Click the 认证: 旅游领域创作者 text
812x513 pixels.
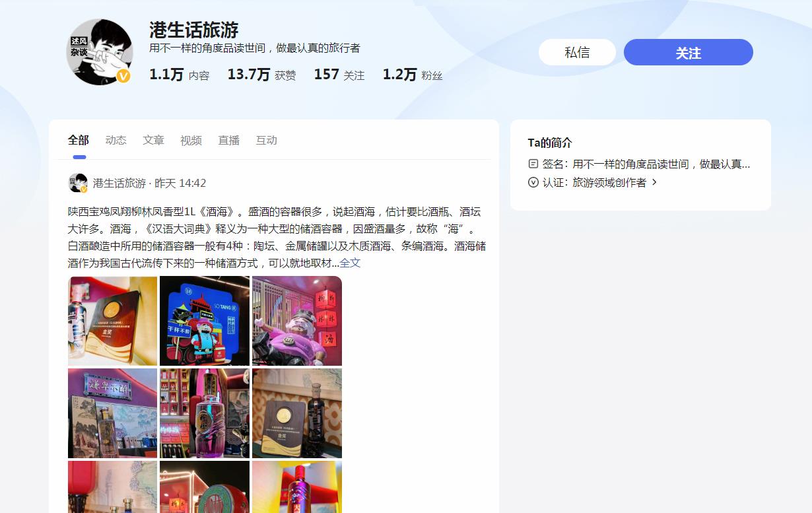pos(594,182)
